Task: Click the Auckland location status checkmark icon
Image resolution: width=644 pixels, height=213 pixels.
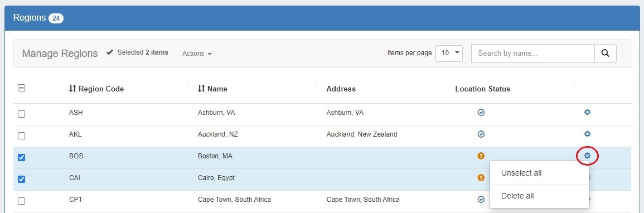Action: [481, 134]
